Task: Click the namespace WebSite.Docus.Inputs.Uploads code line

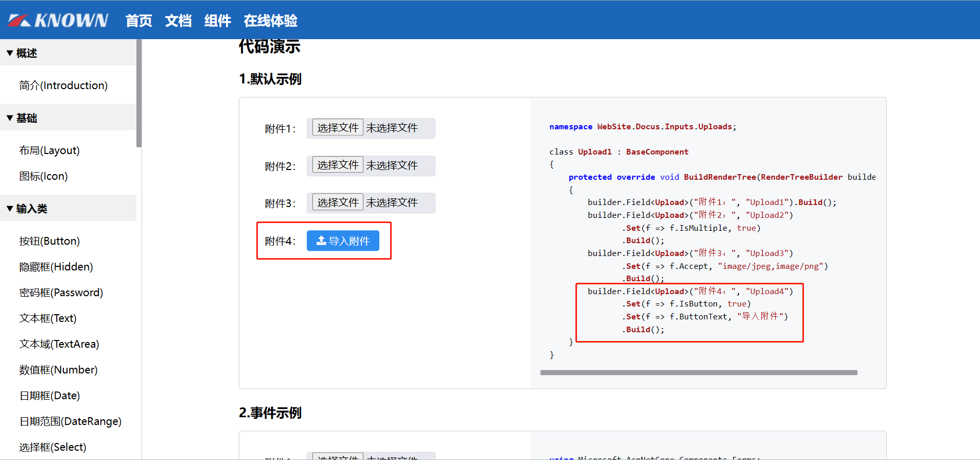Action: point(643,127)
